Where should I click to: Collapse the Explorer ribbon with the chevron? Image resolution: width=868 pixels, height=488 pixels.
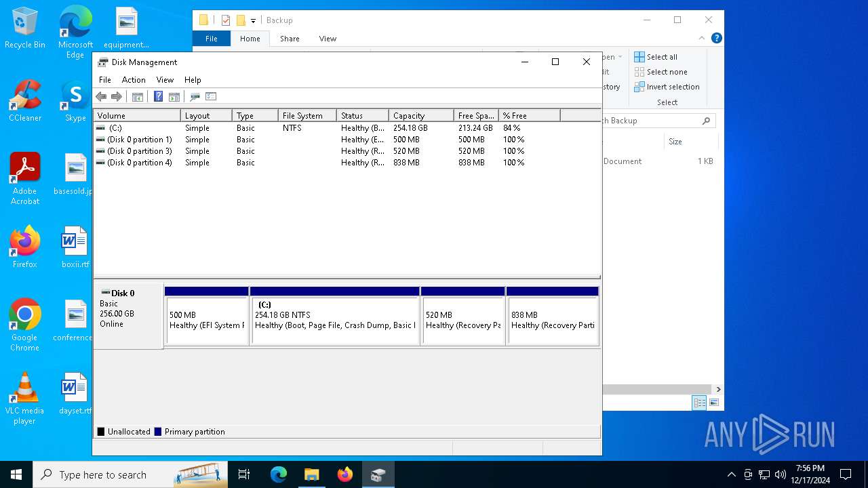click(x=703, y=39)
